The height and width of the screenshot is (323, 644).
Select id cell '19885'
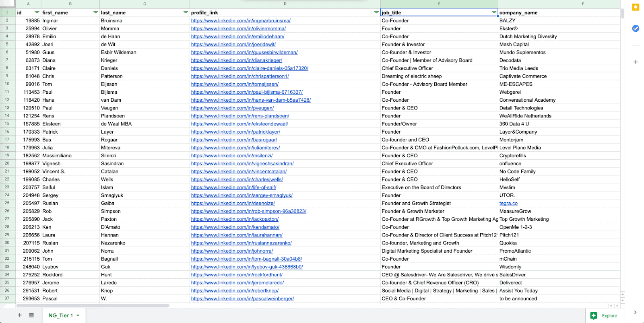[28, 21]
